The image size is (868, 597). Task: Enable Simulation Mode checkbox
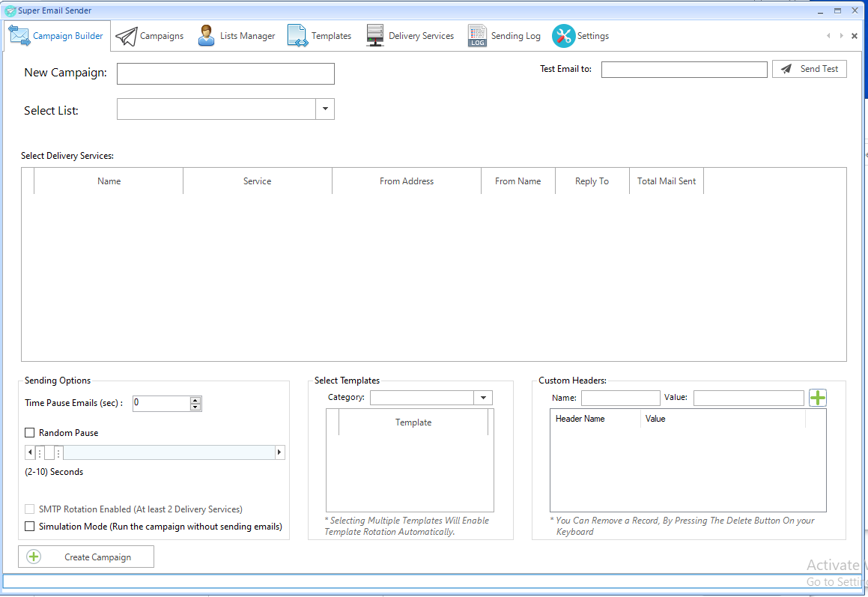coord(30,527)
